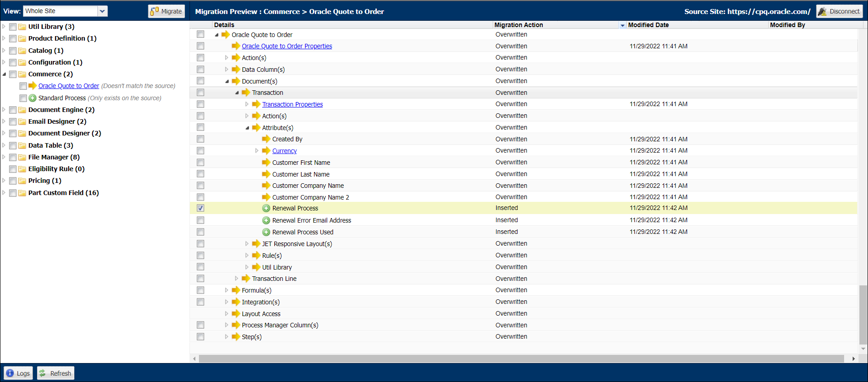The height and width of the screenshot is (382, 868).
Task: Click the horizontal scrollbar left arrow
Action: [x=194, y=359]
